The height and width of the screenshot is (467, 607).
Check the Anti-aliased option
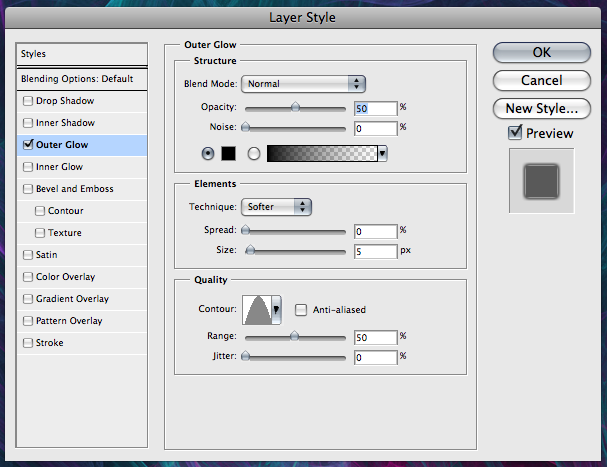pos(301,310)
